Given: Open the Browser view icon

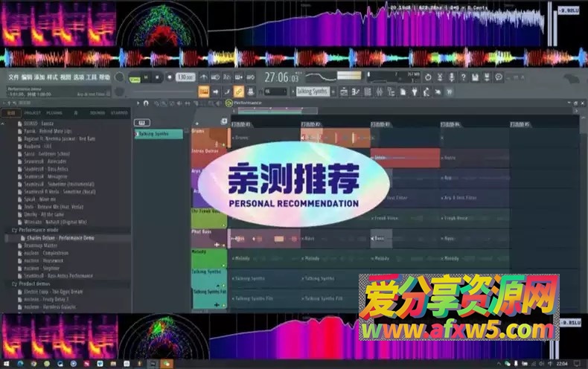Looking at the screenshot, I should click(391, 92).
